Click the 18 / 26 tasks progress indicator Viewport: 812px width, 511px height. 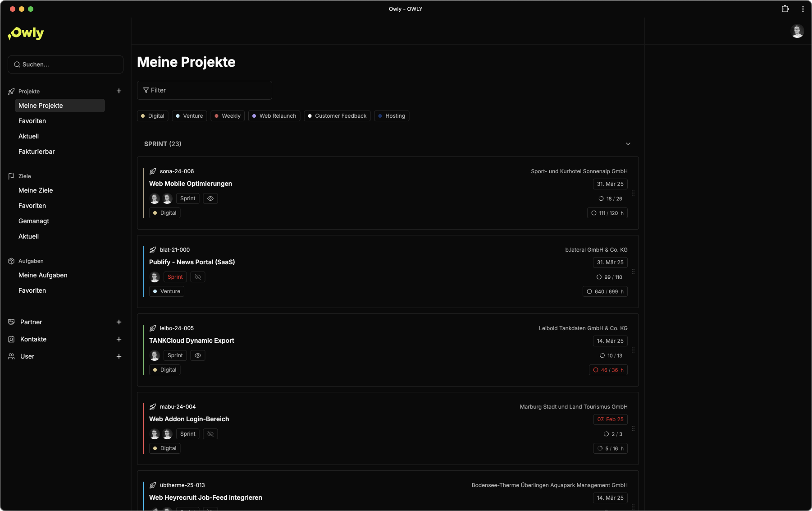tap(611, 198)
